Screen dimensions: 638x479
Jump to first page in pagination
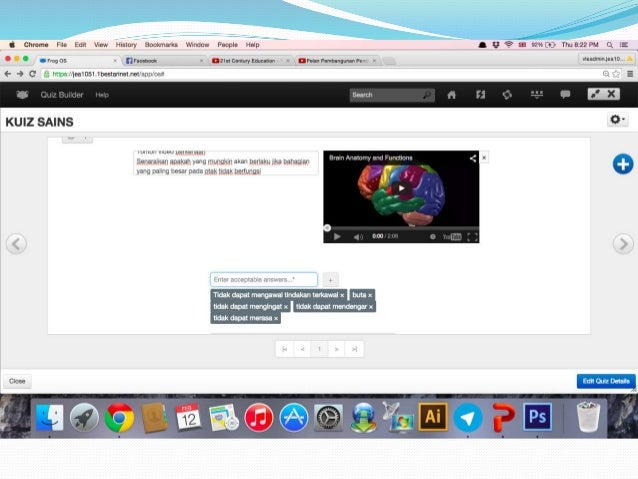click(x=285, y=349)
